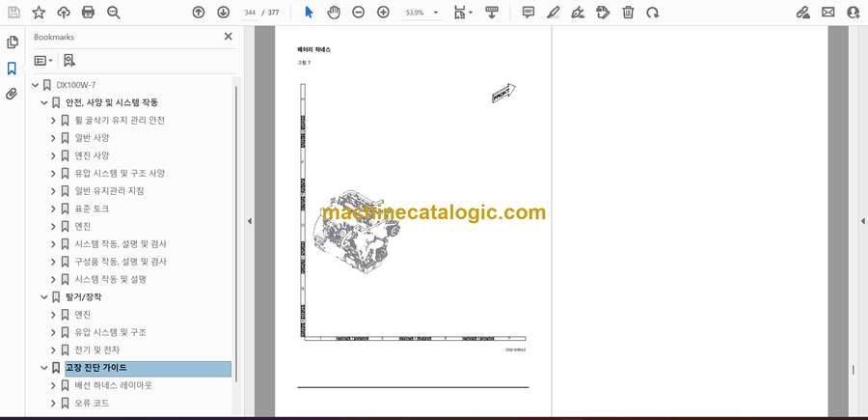Select the DX100W-7 bookmark

[76, 85]
